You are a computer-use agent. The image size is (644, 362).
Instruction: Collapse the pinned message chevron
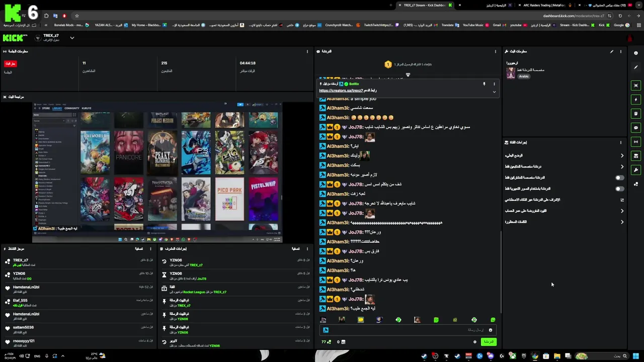[494, 92]
